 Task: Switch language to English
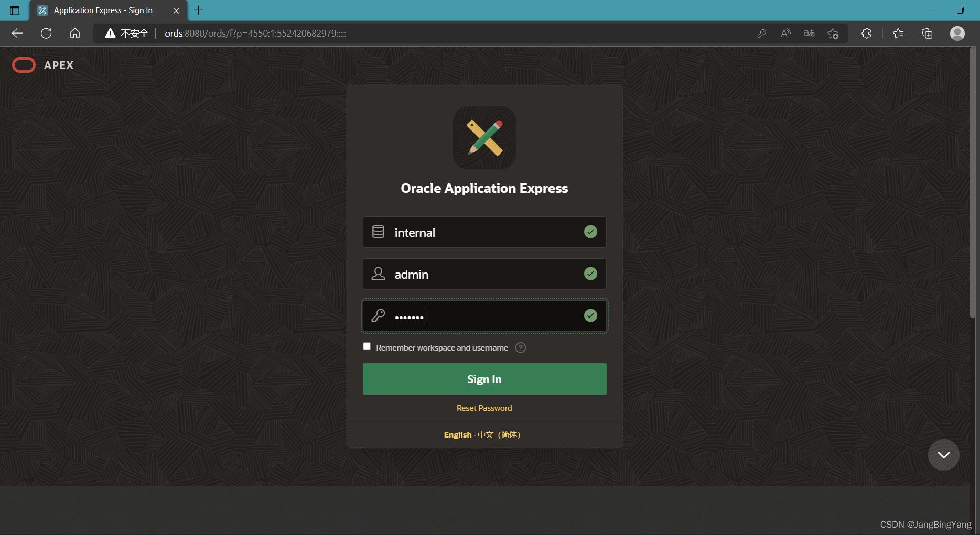click(458, 435)
